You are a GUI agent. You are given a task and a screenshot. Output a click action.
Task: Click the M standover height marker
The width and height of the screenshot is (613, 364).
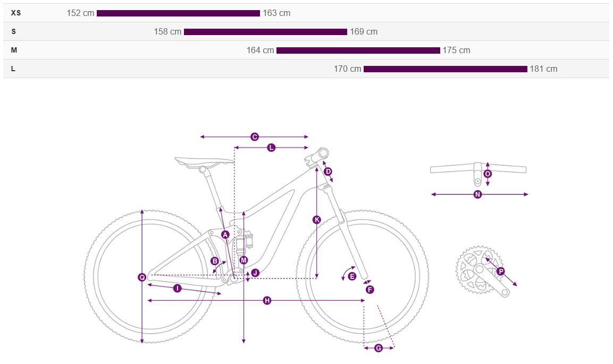point(243,260)
